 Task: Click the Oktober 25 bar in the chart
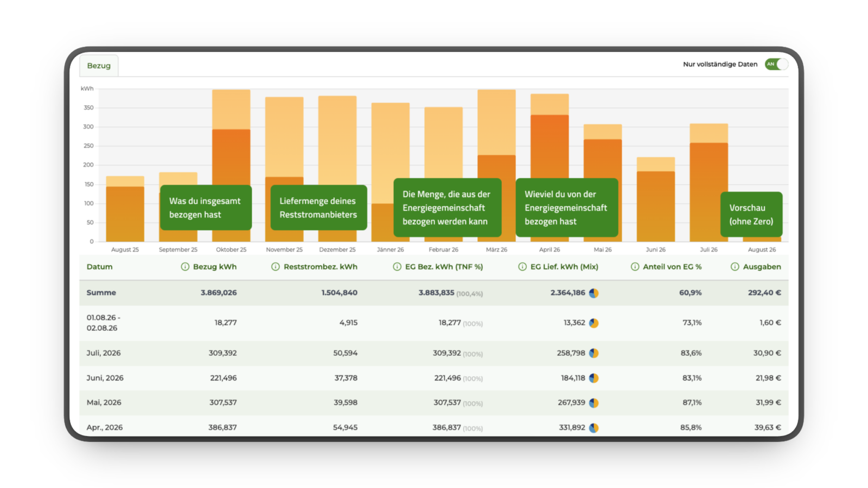pos(231,165)
